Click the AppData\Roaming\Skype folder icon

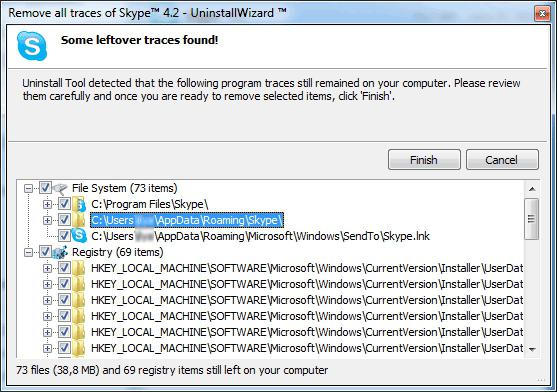click(79, 220)
